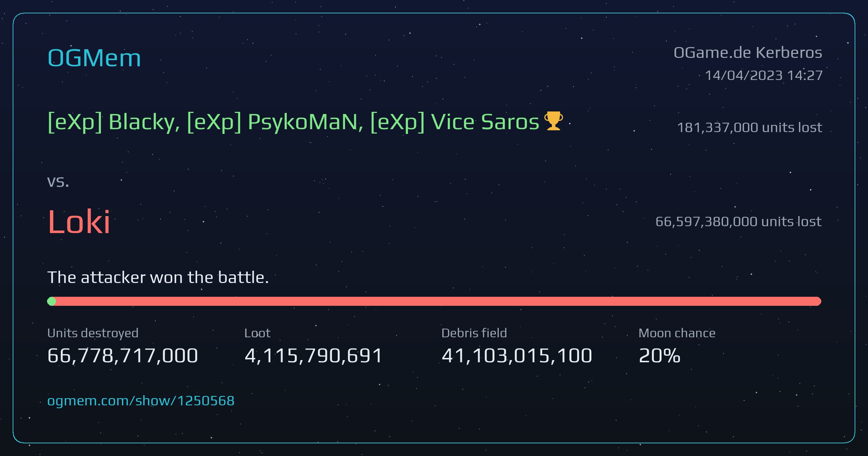The height and width of the screenshot is (456, 868).
Task: Click the Moon chance 20% value
Action: coord(660,356)
